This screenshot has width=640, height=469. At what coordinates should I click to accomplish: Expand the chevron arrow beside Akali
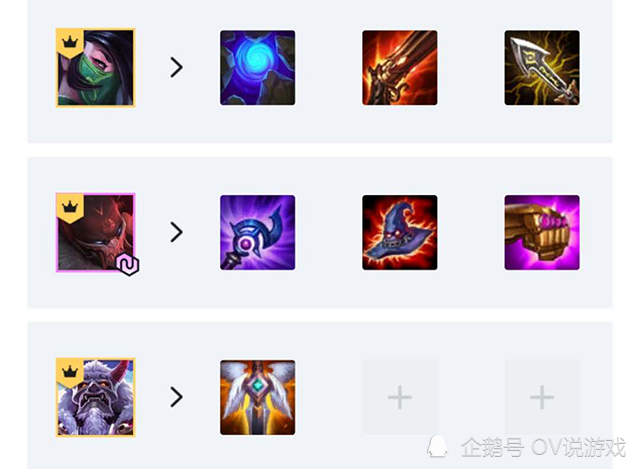[x=176, y=67]
